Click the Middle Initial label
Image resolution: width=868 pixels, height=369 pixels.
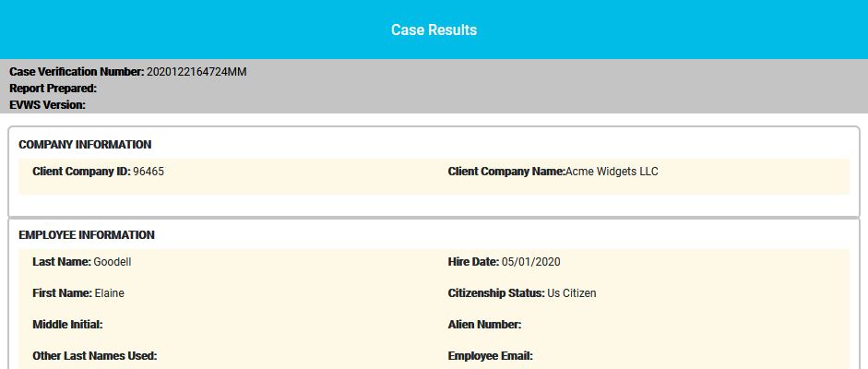[x=67, y=325]
